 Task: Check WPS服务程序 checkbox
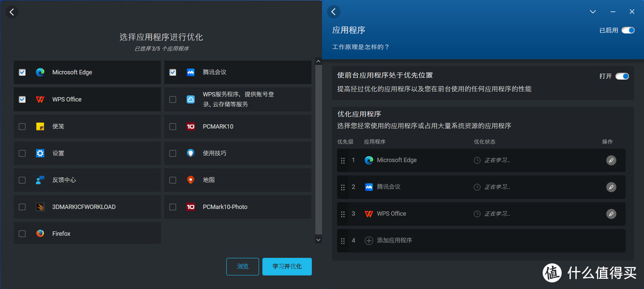click(173, 100)
